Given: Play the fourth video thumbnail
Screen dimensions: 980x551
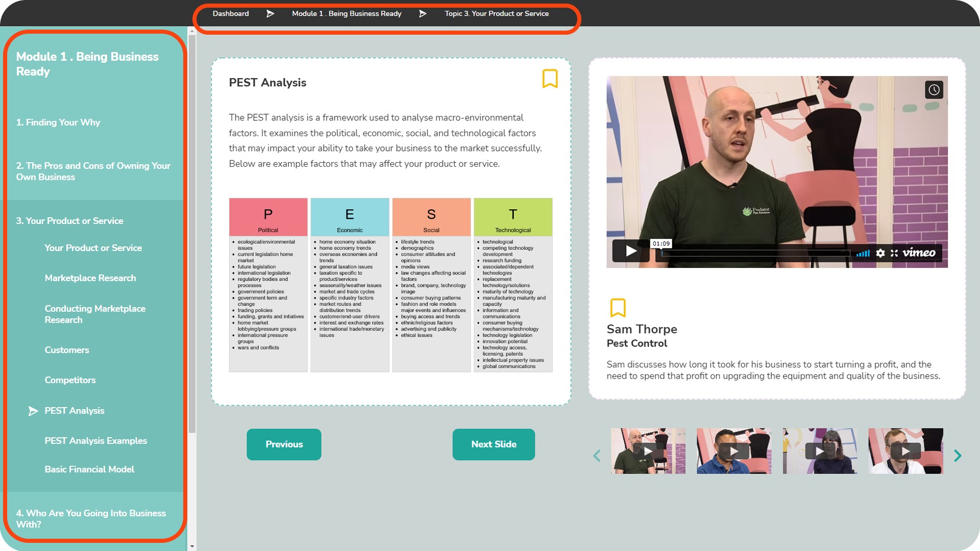Looking at the screenshot, I should tap(905, 451).
